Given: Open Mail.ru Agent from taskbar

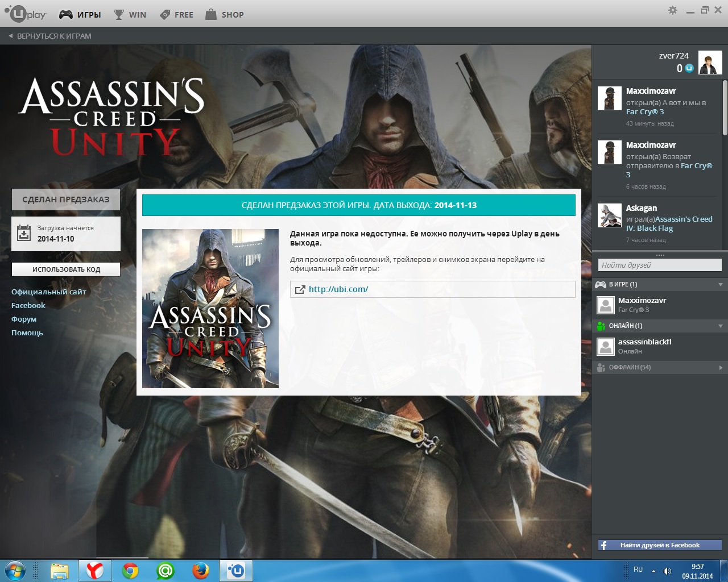Looking at the screenshot, I should [166, 571].
